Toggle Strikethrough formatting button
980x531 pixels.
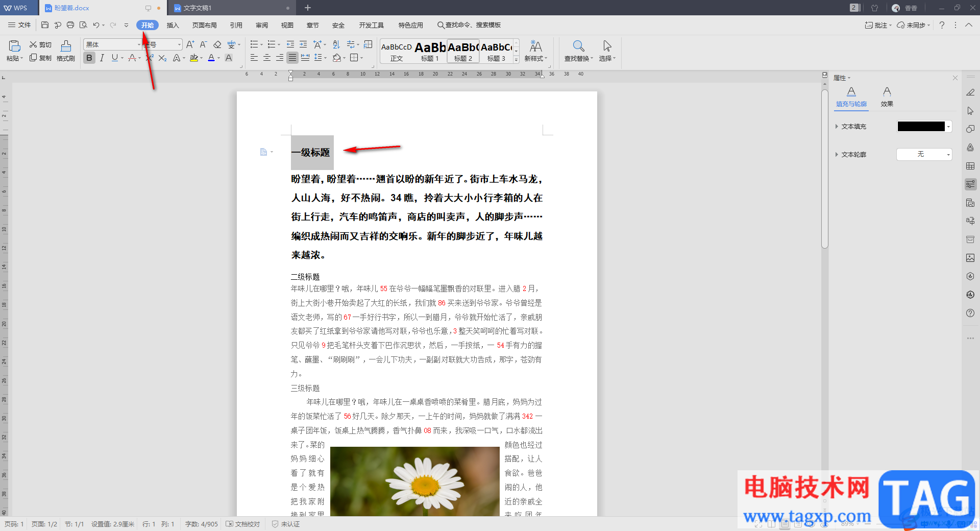(x=132, y=58)
